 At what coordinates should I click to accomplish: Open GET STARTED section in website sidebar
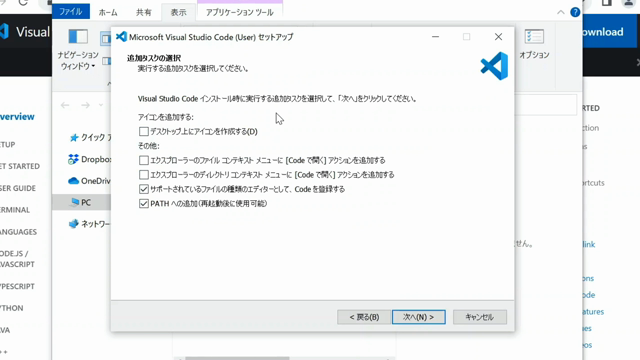click(20, 166)
